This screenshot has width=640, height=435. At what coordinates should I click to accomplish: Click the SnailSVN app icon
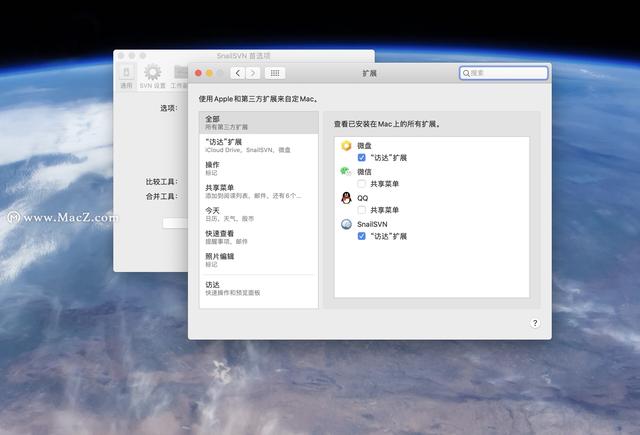(x=346, y=224)
